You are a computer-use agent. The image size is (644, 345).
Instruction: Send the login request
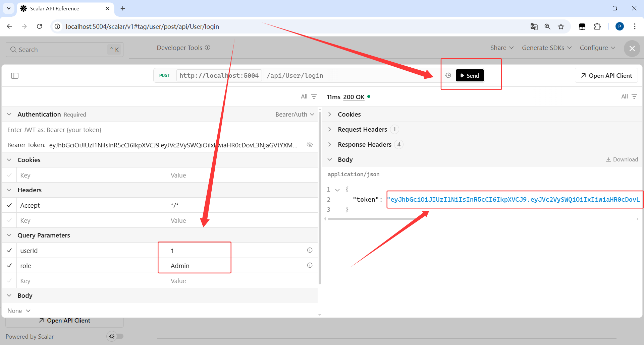tap(470, 75)
